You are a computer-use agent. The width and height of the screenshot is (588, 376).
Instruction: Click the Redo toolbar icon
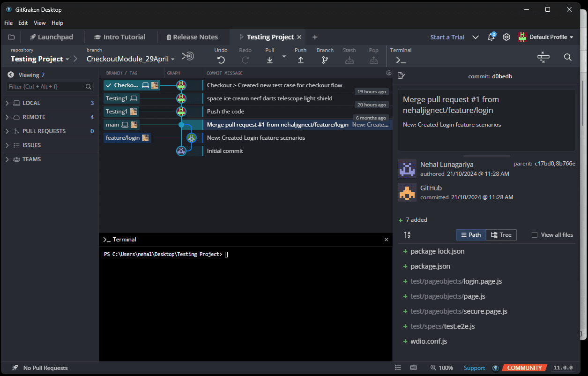pyautogui.click(x=245, y=60)
